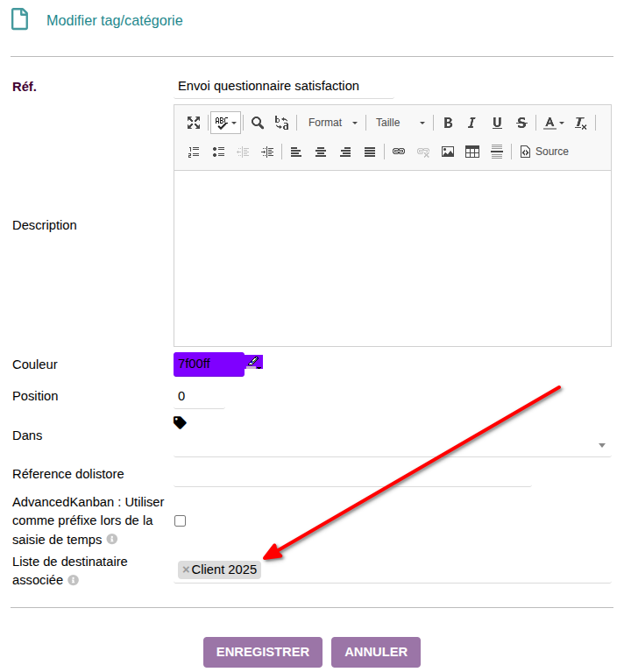Align text right
This screenshot has height=672, width=631.
(x=345, y=152)
